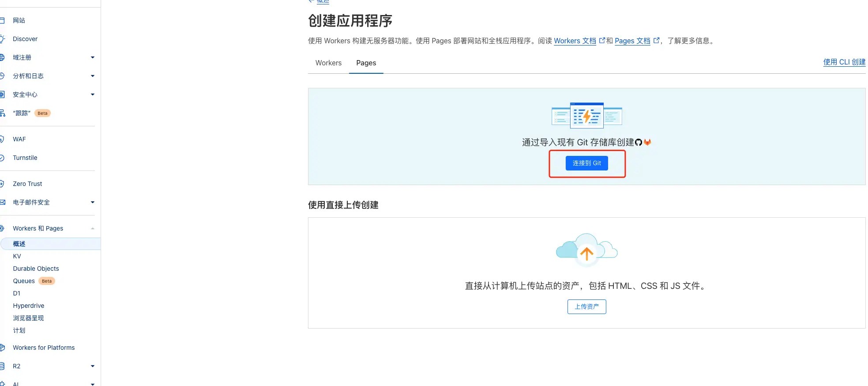Viewport: 868px width, 386px height.
Task: Click the external link icon after Workers 文档
Action: pyautogui.click(x=602, y=40)
